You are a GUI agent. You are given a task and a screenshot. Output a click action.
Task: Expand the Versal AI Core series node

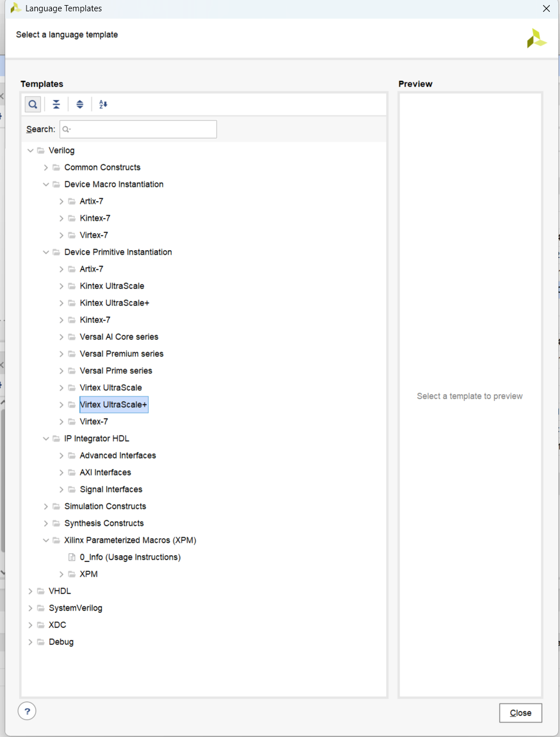pyautogui.click(x=62, y=337)
